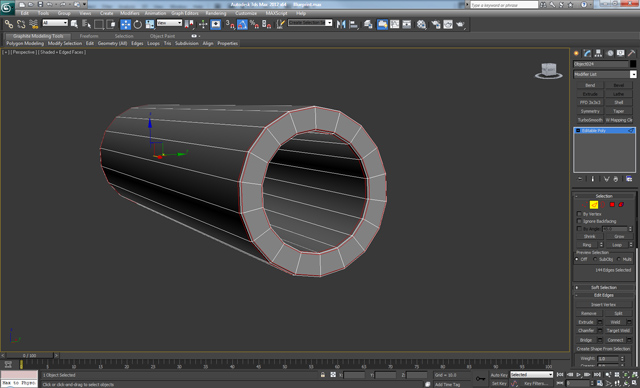The height and width of the screenshot is (388, 640).
Task: Open the MAXScript menu
Action: [x=276, y=13]
